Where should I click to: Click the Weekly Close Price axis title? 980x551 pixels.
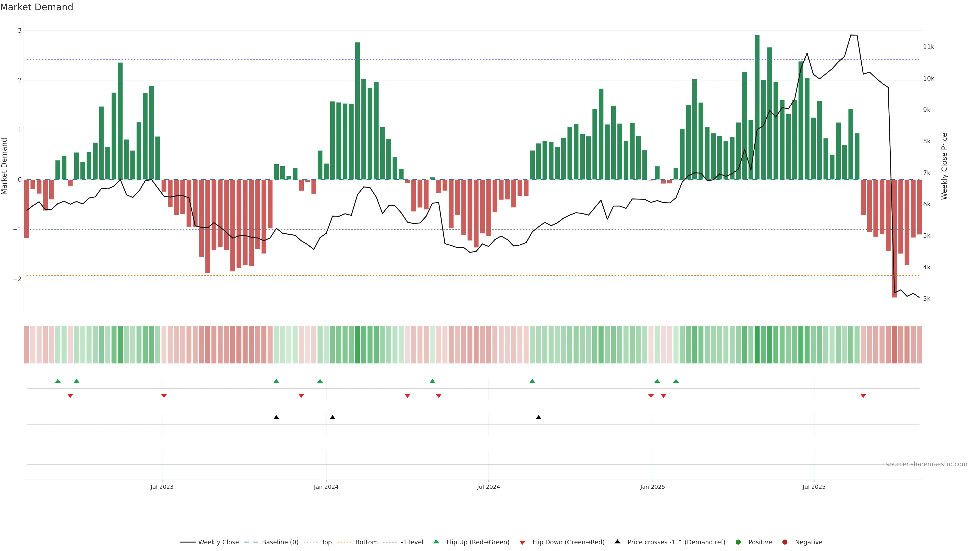[944, 166]
